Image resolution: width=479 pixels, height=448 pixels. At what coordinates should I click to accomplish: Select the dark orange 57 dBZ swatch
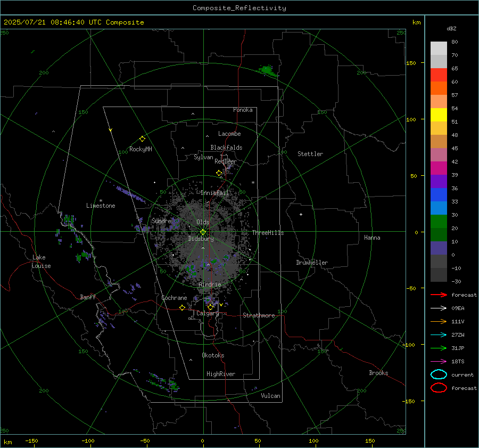point(439,88)
